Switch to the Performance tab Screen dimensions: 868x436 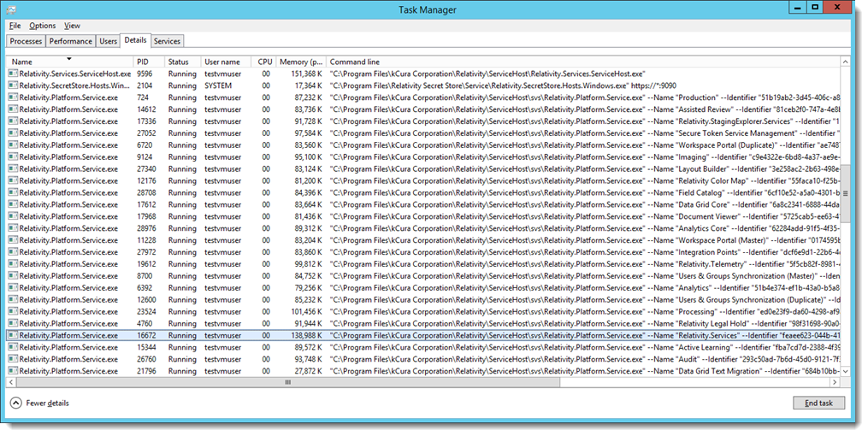point(70,41)
